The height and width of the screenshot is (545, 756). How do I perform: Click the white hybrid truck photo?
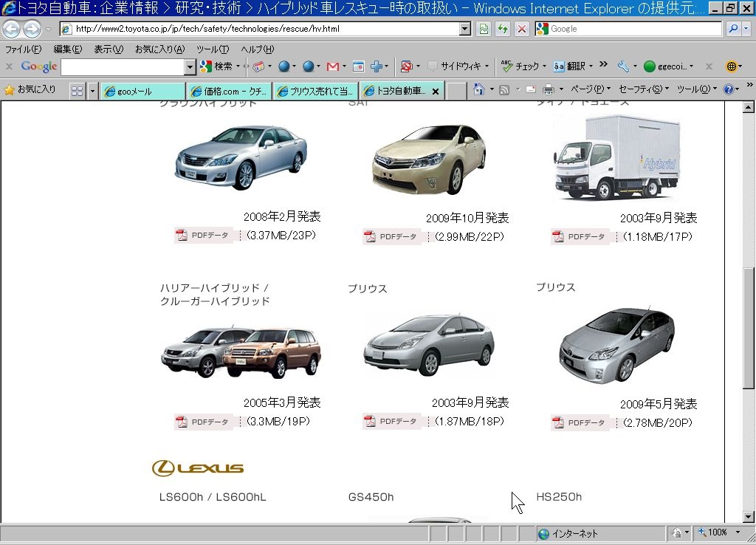pyautogui.click(x=617, y=158)
